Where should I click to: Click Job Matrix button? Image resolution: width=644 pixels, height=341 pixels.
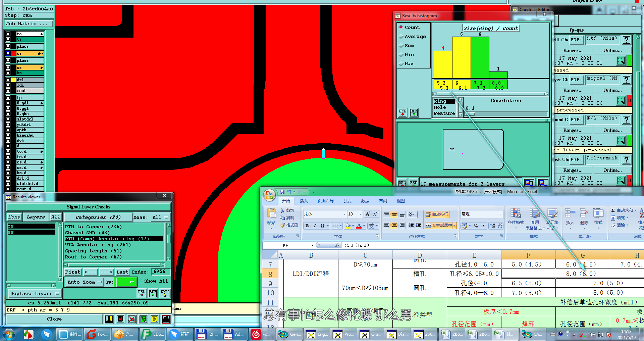click(x=29, y=24)
